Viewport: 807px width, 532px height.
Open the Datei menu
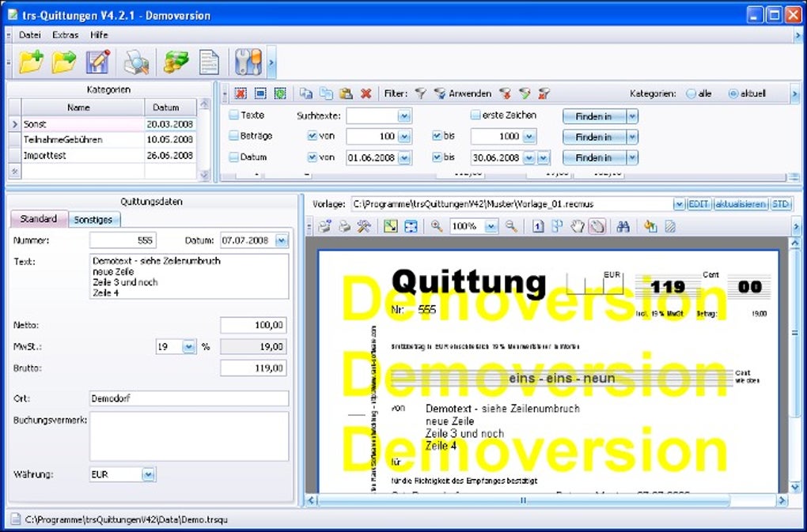point(30,35)
